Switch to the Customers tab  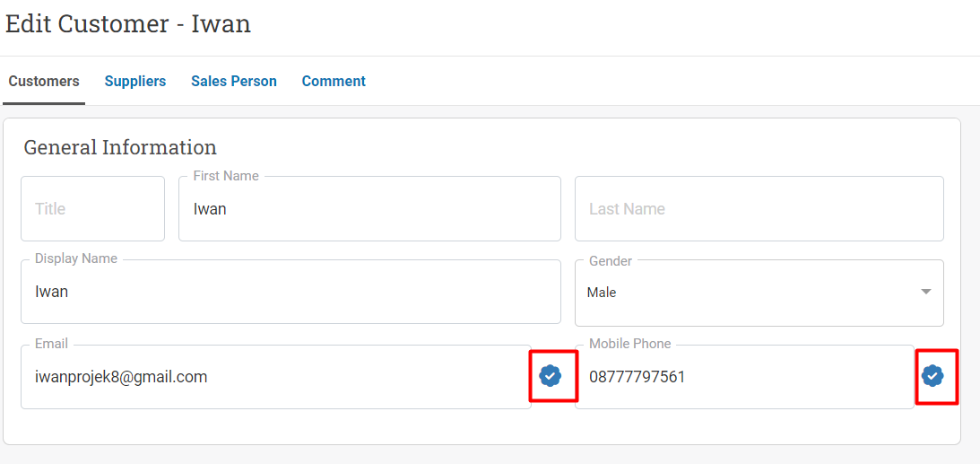44,82
